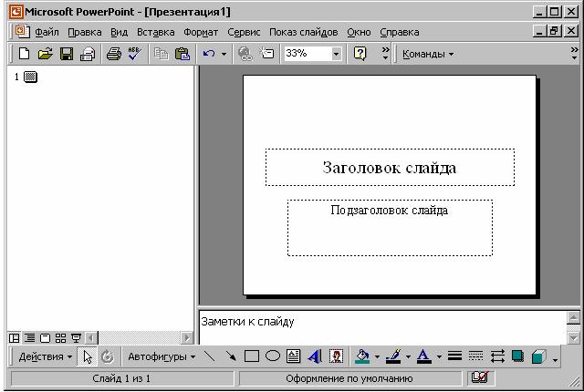Print with the printer icon
This screenshot has width=584, height=392.
pyautogui.click(x=114, y=54)
